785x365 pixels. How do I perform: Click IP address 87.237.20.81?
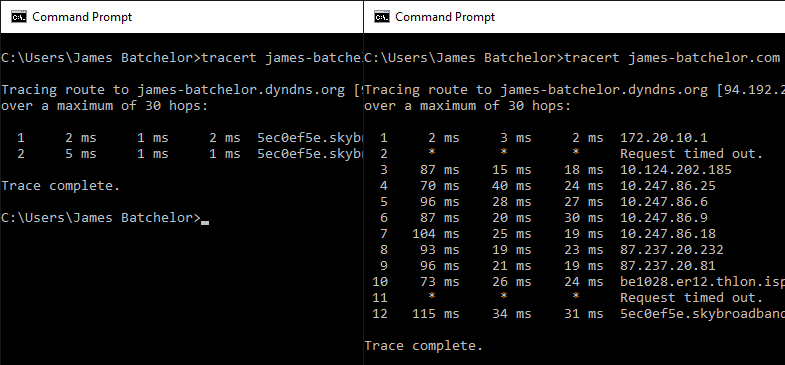point(668,266)
